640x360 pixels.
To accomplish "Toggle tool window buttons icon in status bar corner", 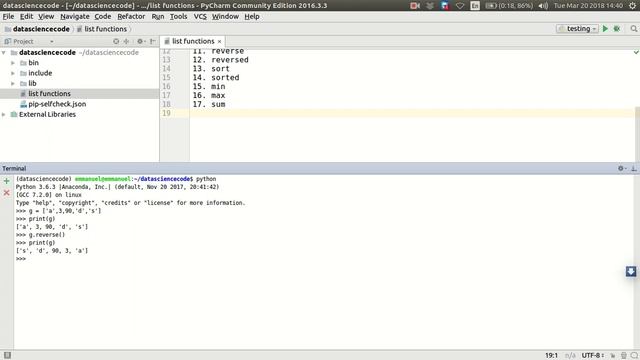I will (x=7, y=355).
